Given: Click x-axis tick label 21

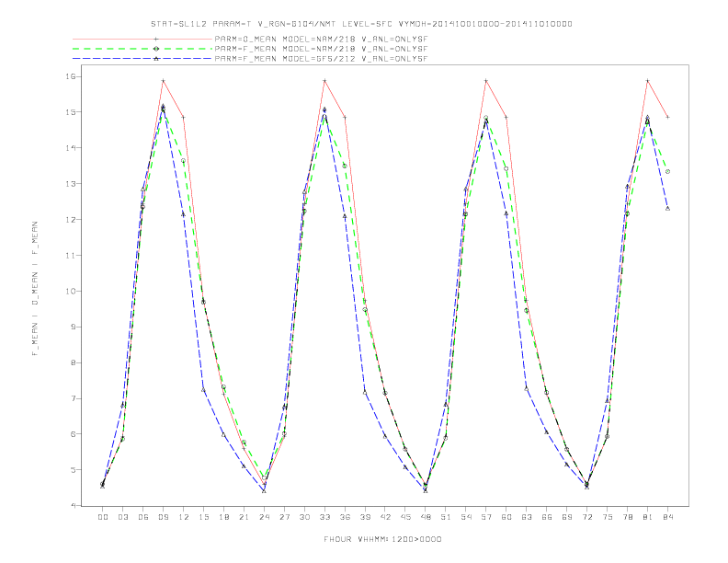Looking at the screenshot, I should [244, 517].
